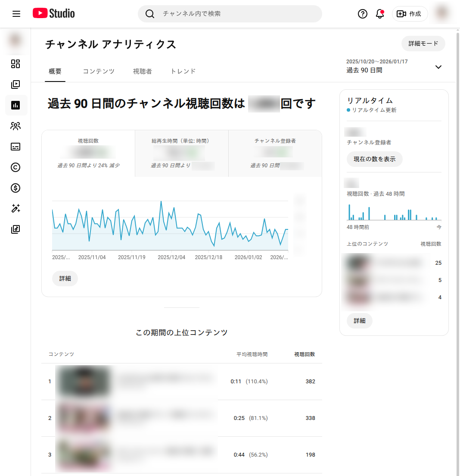Open notifications via the bell icon
Viewport: 460px width, 476px height.
[379, 14]
